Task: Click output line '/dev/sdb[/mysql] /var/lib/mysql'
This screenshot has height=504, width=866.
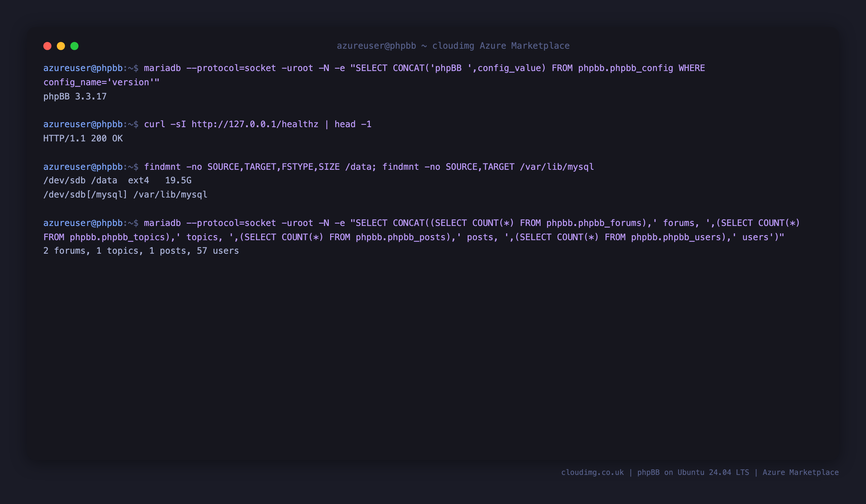Action: [126, 195]
